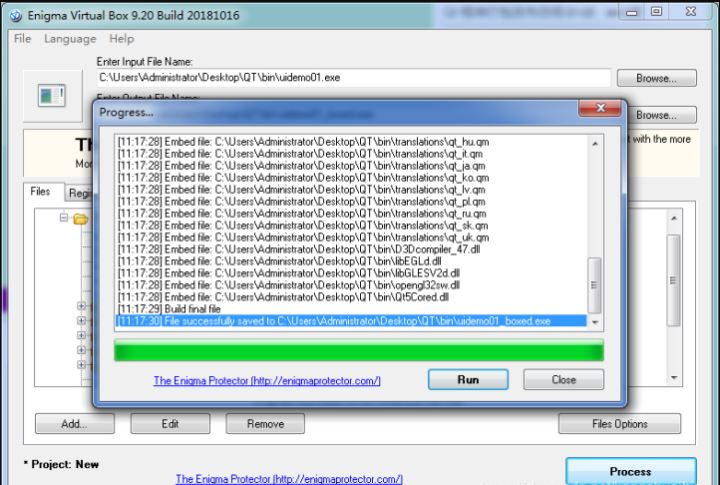Select log line for qt_ko.qm
This screenshot has width=720, height=485.
[351, 178]
